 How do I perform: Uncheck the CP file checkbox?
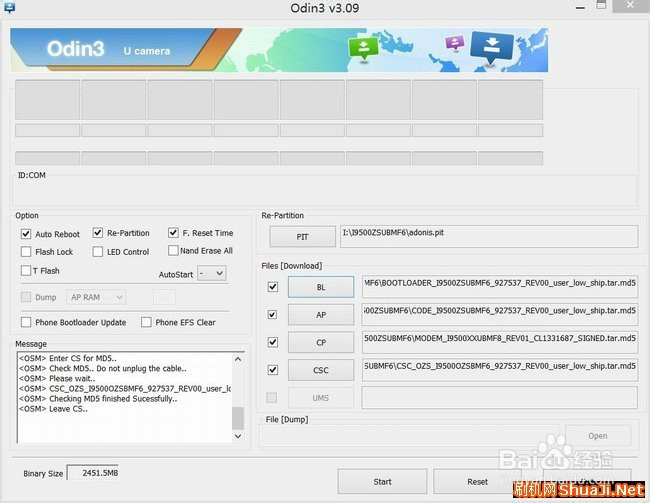(x=273, y=342)
